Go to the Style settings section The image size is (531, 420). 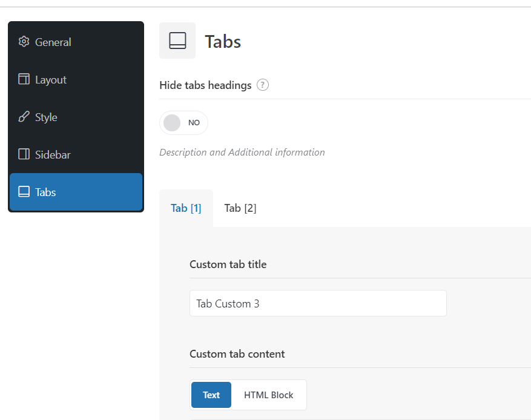pyautogui.click(x=76, y=117)
